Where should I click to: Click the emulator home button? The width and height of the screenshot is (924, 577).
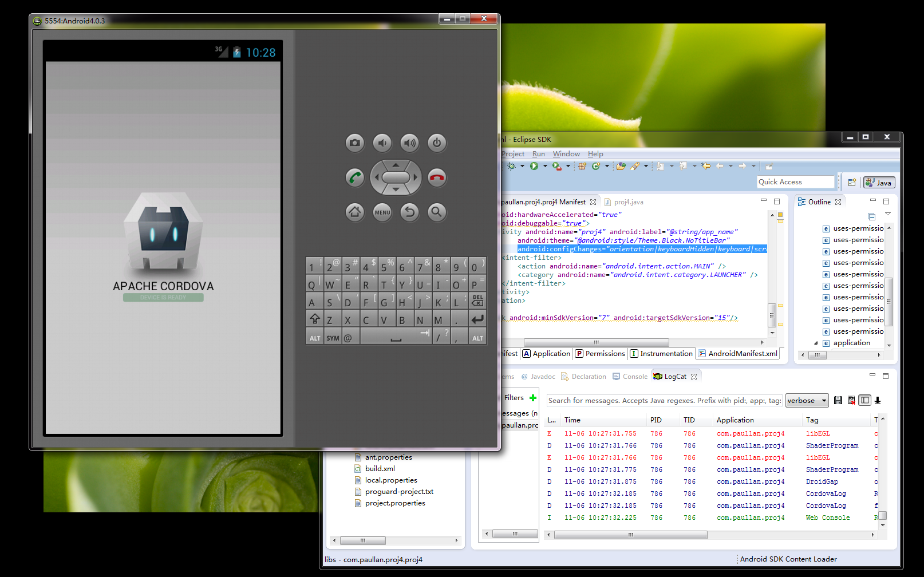[355, 212]
